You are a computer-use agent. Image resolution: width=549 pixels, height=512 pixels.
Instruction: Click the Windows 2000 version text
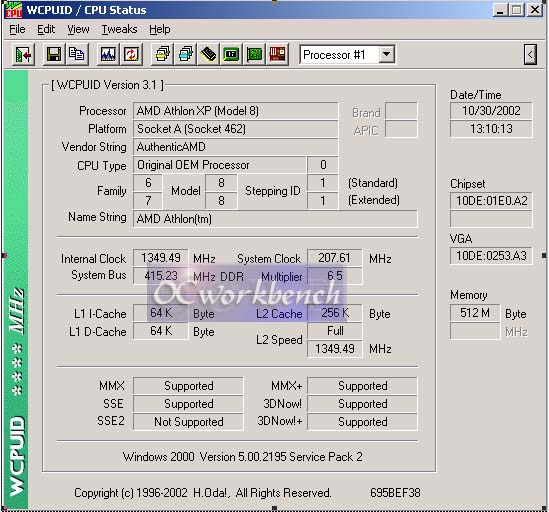click(242, 457)
